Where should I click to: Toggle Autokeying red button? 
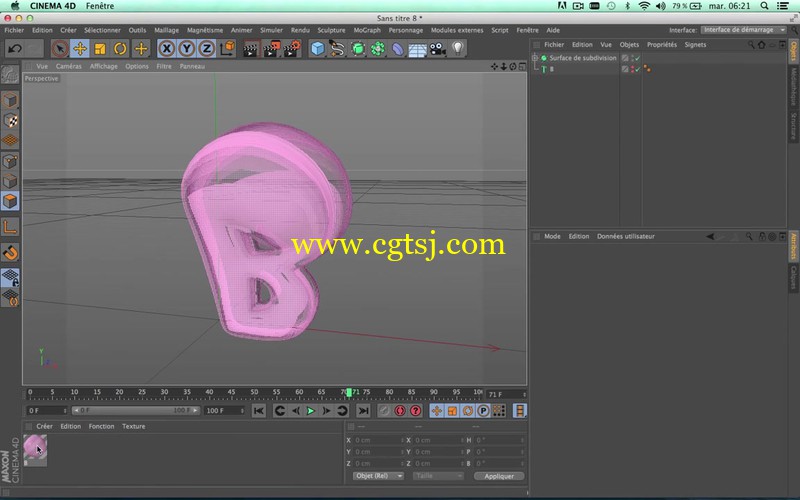click(400, 411)
